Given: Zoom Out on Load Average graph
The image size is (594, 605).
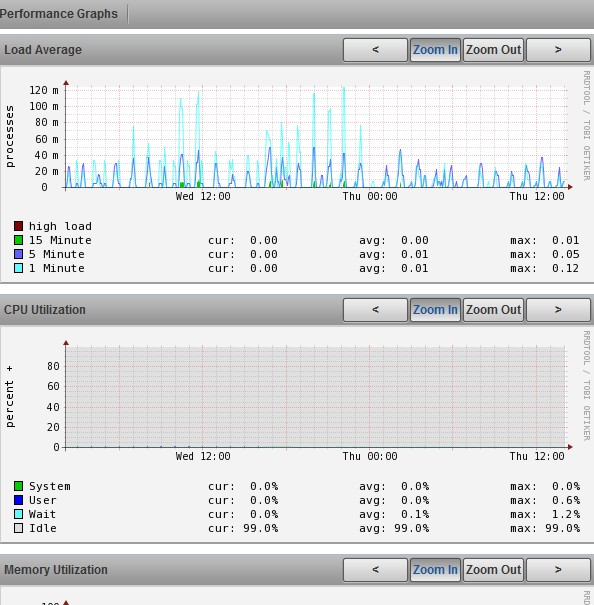Looking at the screenshot, I should click(x=493, y=50).
